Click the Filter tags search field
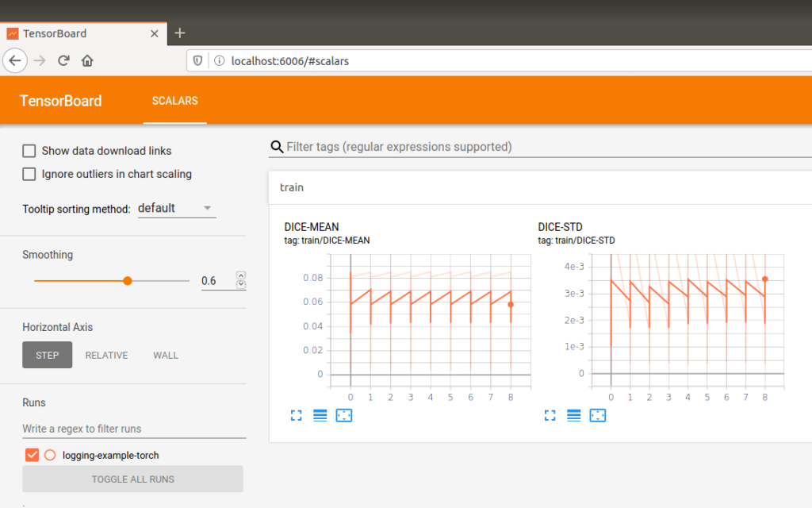The image size is (812, 508). coord(549,147)
